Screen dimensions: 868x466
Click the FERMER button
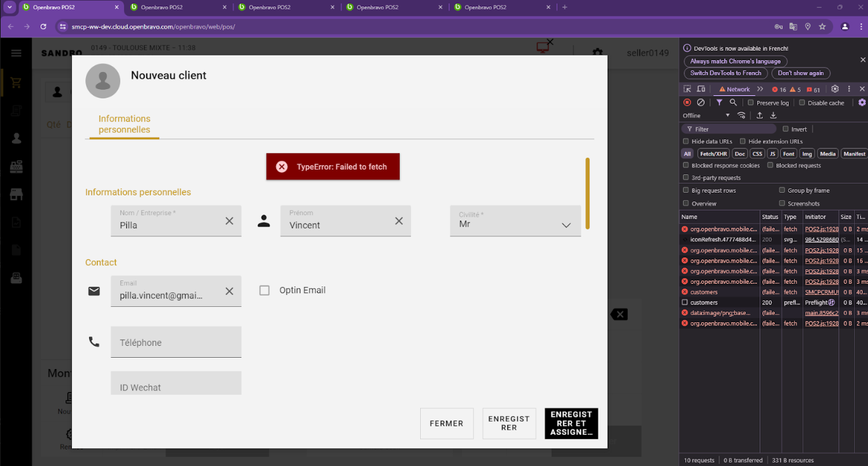pos(447,424)
